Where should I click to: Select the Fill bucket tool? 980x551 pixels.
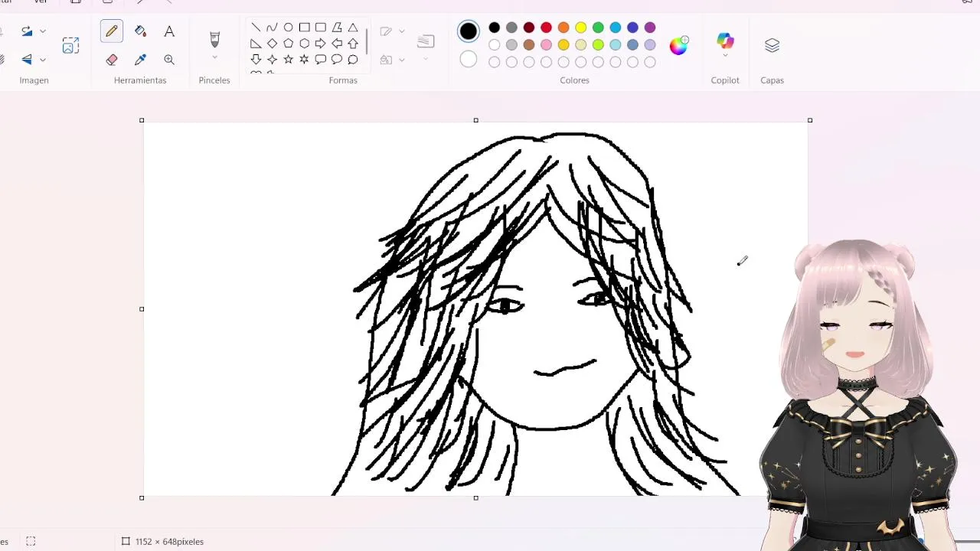140,31
